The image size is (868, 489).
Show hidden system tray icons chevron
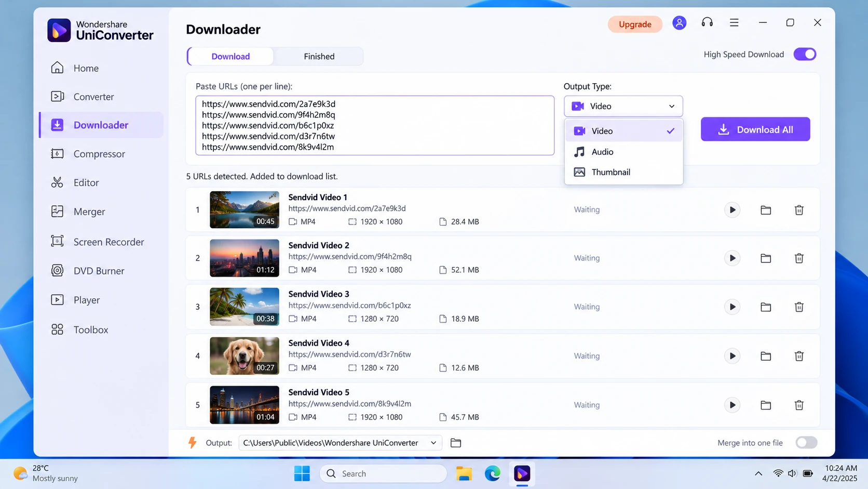[758, 473]
